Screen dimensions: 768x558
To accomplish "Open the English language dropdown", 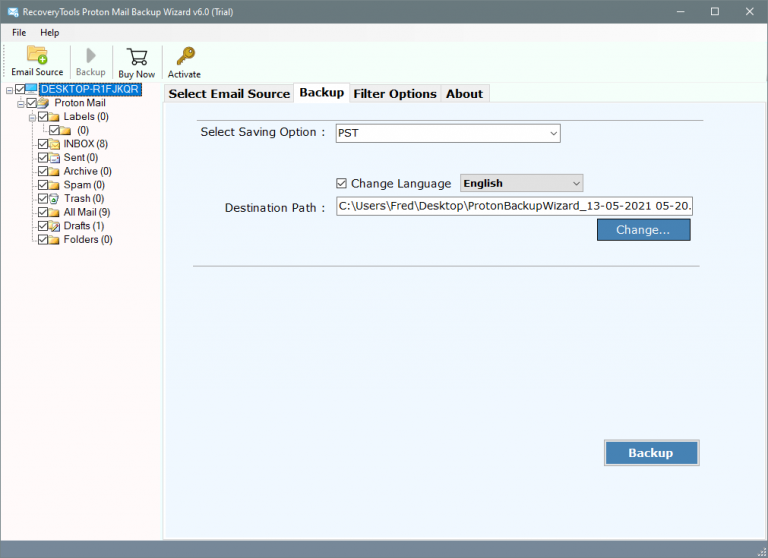I will [521, 183].
